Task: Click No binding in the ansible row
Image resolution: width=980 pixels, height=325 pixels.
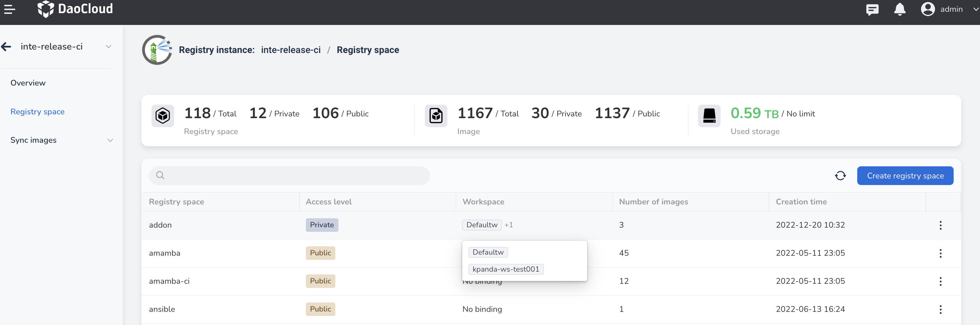Action: [482, 309]
